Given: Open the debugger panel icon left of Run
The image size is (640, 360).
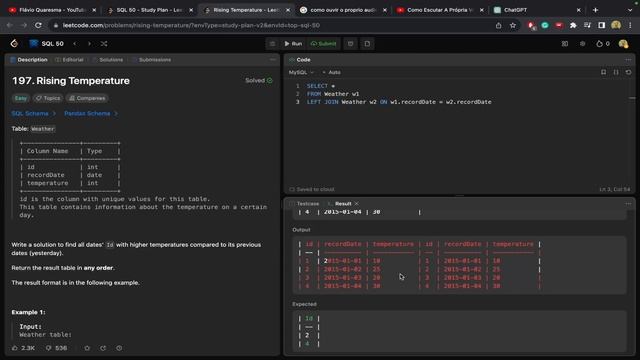Looking at the screenshot, I should coord(272,44).
